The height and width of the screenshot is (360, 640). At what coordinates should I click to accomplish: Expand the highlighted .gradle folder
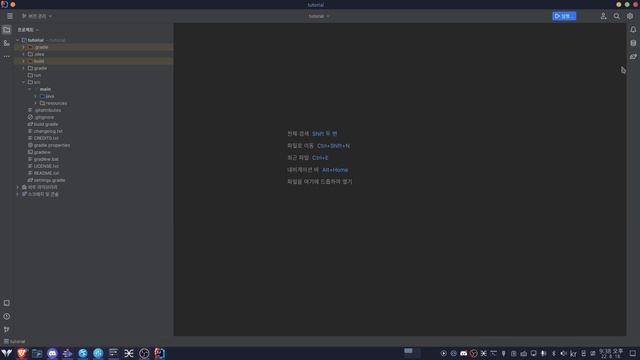click(24, 47)
